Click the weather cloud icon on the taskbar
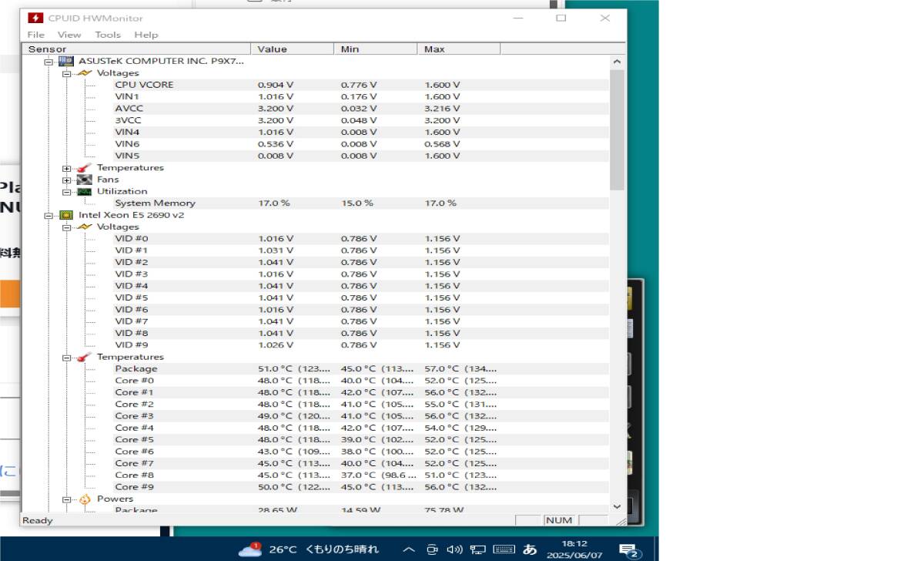 coord(249,549)
